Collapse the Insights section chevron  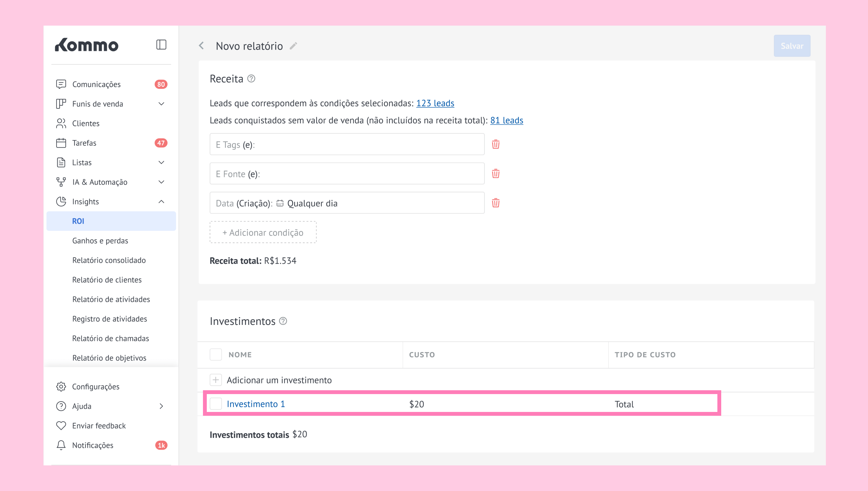pyautogui.click(x=161, y=202)
